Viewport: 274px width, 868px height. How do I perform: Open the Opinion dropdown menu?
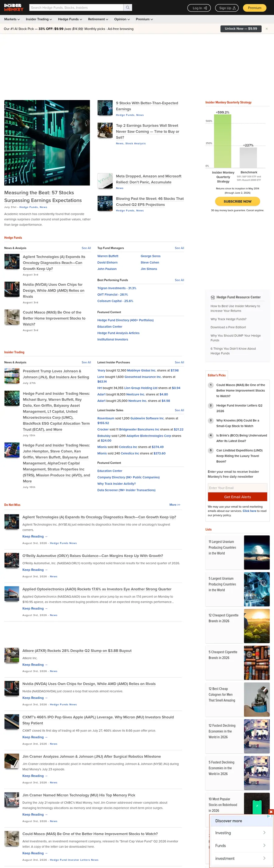(122, 19)
